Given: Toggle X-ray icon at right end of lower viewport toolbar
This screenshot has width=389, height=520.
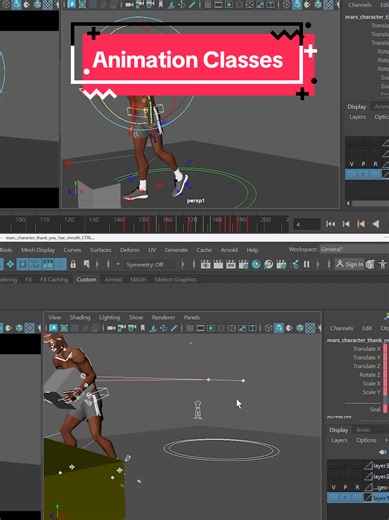Looking at the screenshot, I should pos(310,328).
